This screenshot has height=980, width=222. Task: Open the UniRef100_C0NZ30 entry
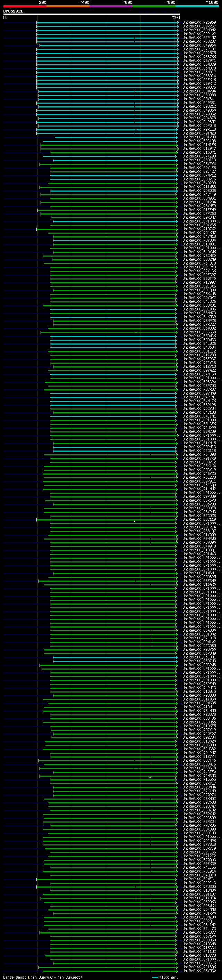pyautogui.click(x=199, y=917)
